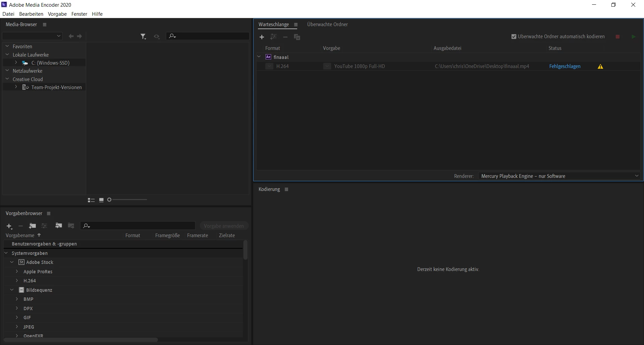Open queue output settings icon
This screenshot has width=644, height=345.
pos(274,37)
